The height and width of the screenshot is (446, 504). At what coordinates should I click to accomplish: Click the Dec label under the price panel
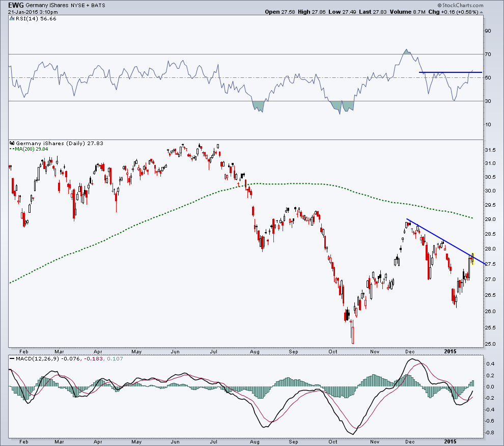410,352
